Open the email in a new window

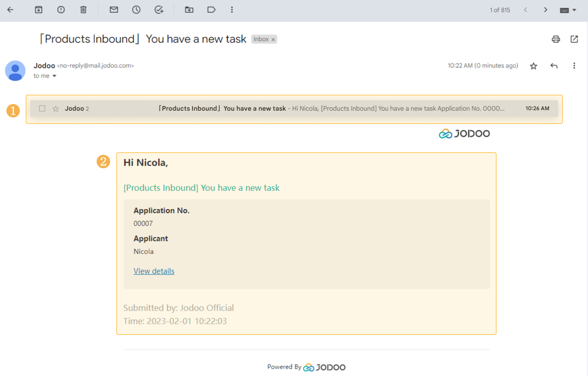(x=574, y=39)
